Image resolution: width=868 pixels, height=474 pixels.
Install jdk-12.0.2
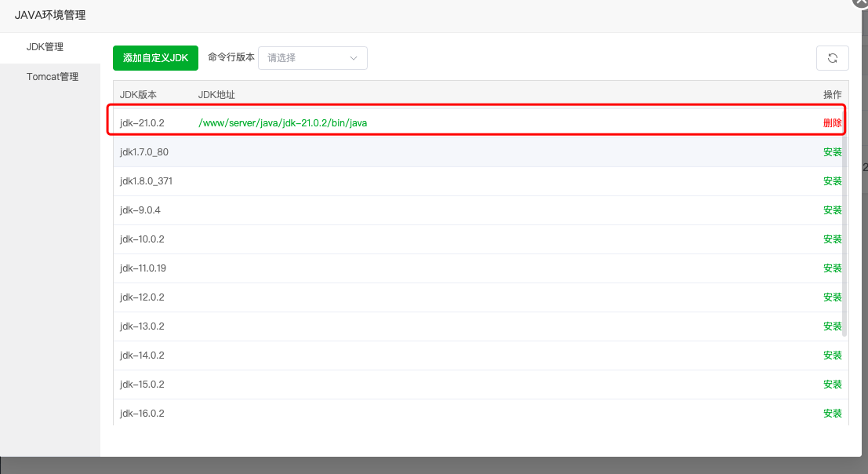tap(832, 297)
